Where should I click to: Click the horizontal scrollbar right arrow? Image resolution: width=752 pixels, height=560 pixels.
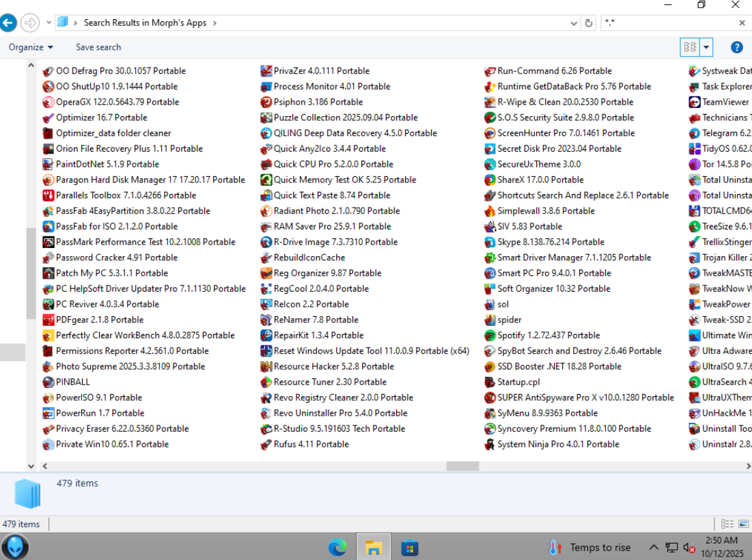(748, 466)
